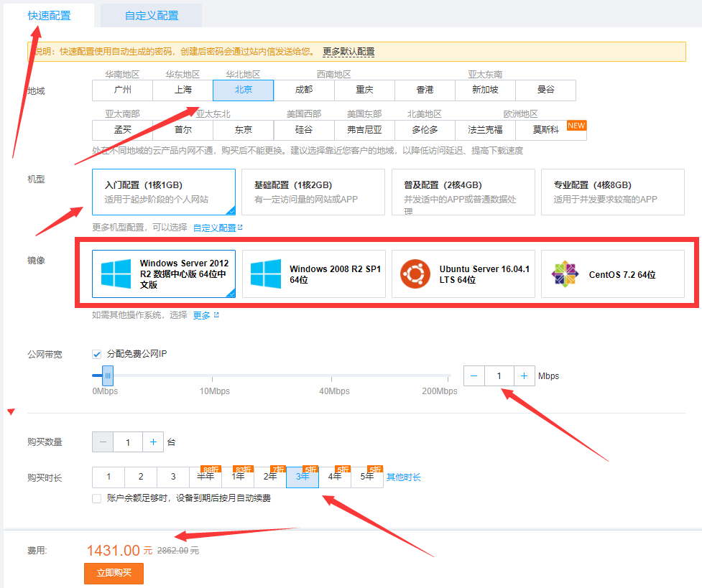Click the purchase quantity value field
This screenshot has height=588, width=702.
point(128,442)
